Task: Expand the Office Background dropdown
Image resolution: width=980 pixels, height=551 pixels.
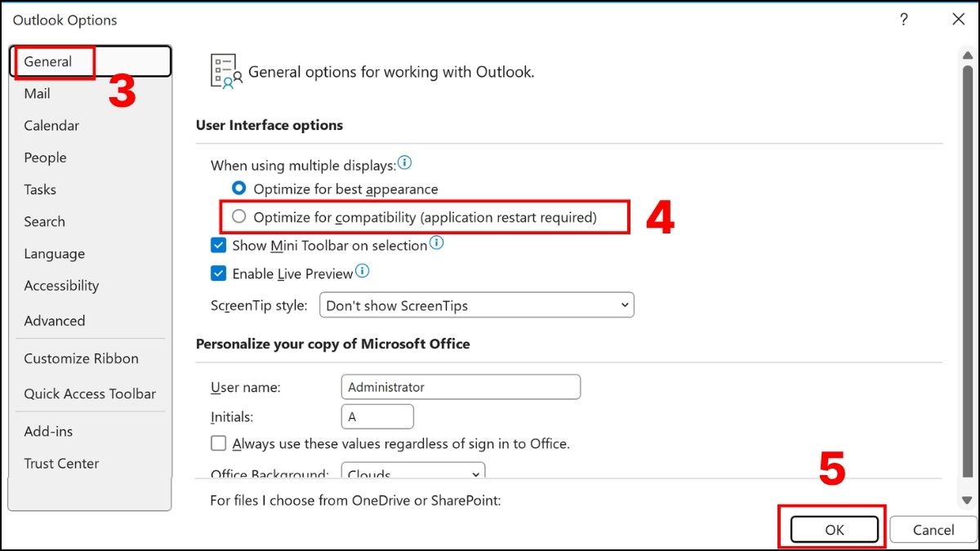Action: (x=413, y=473)
